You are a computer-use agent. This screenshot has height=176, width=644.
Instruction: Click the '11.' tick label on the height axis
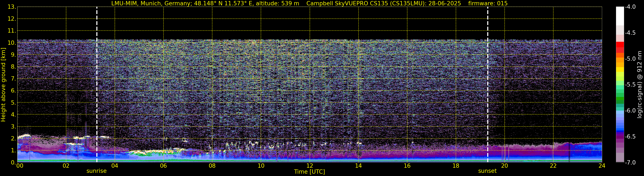click(x=12, y=31)
